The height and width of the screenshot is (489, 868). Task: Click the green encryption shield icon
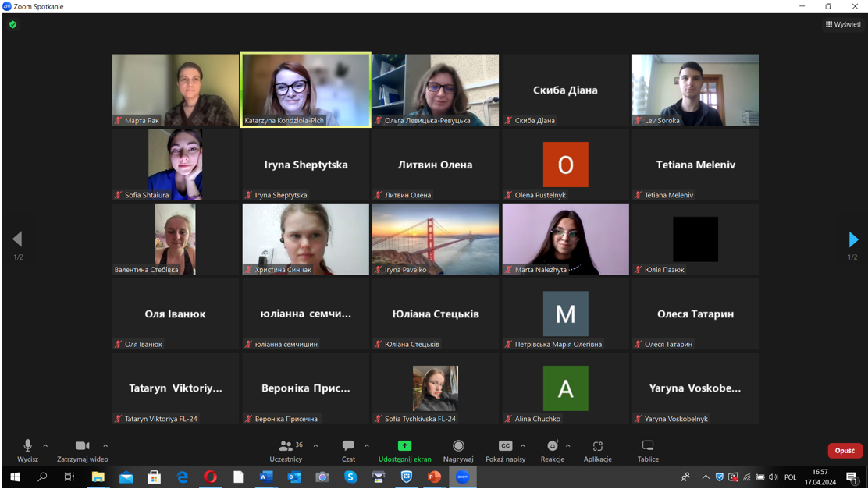[x=12, y=24]
